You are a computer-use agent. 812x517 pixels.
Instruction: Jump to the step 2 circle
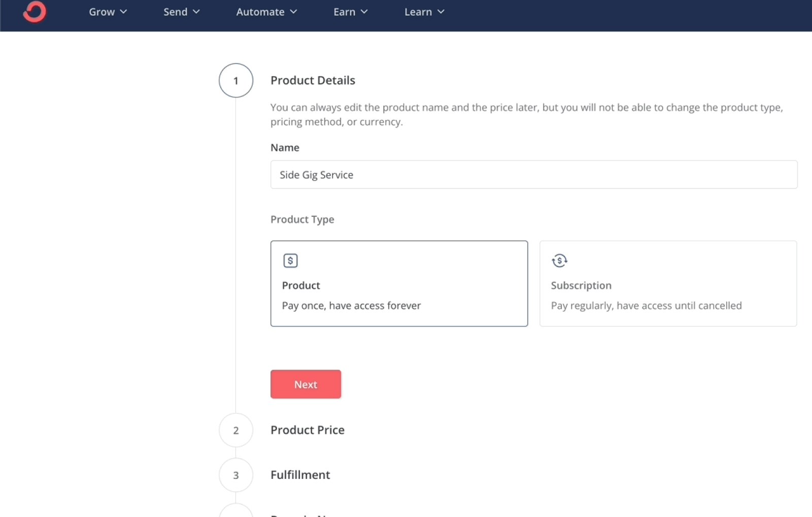(236, 430)
